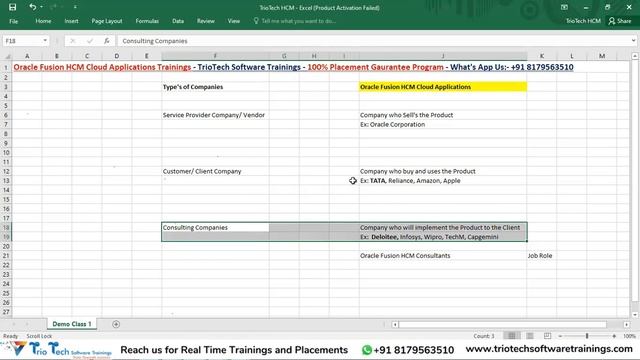Click cell Ex: TATA, Reliance, Amazon, Apple
The image size is (640, 360).
(x=443, y=181)
